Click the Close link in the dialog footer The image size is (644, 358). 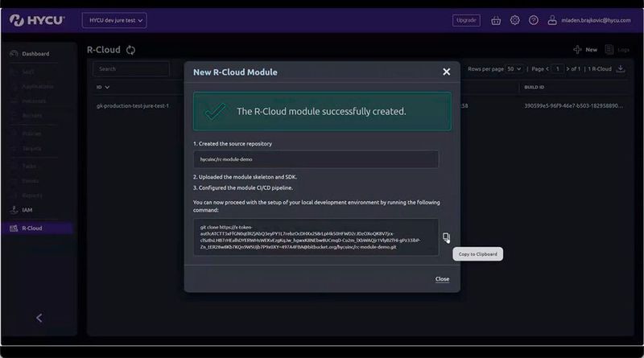coord(442,279)
